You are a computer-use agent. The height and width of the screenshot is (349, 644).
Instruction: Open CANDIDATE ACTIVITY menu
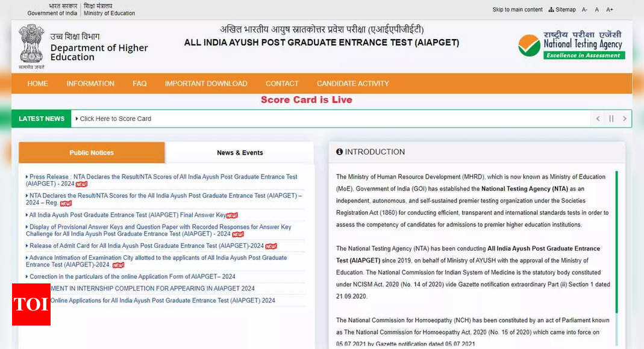pyautogui.click(x=353, y=83)
